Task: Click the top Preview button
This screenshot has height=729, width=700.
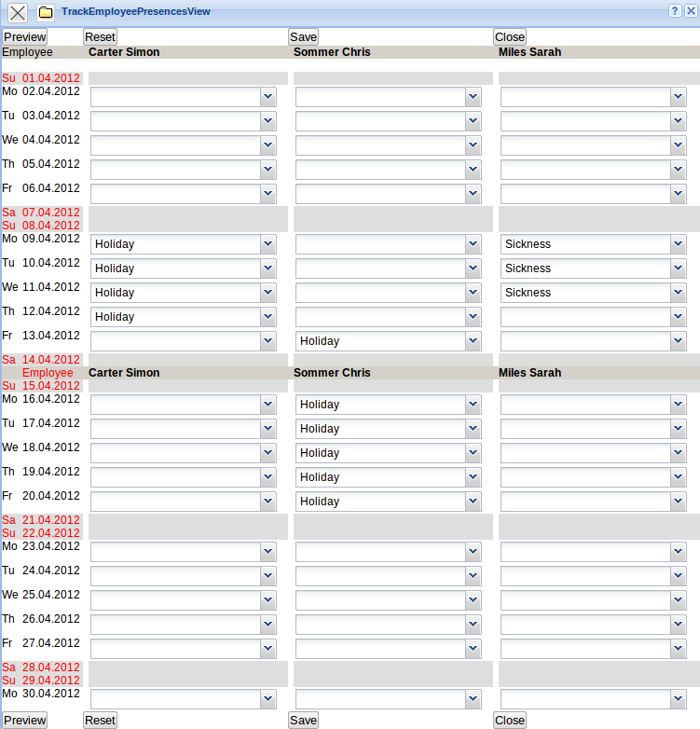Action: tap(24, 37)
